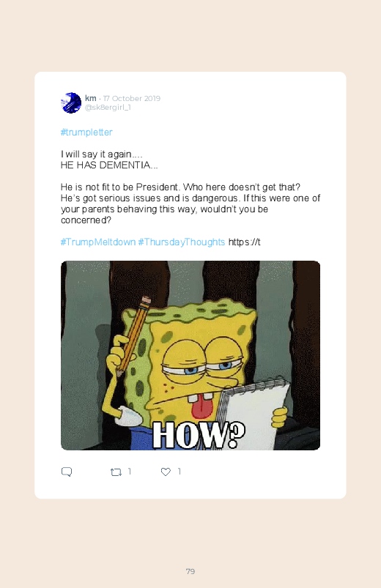Click the username km
The image size is (381, 588).
coord(90,98)
